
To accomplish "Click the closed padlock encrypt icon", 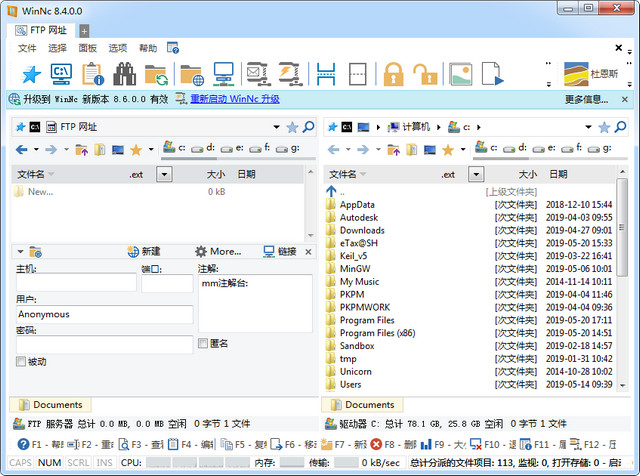I will tap(393, 73).
